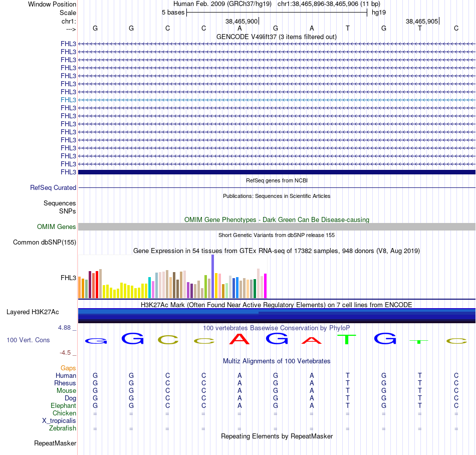Click the magenta last bar in GTEx chart
476x455 pixels.
pos(266,286)
